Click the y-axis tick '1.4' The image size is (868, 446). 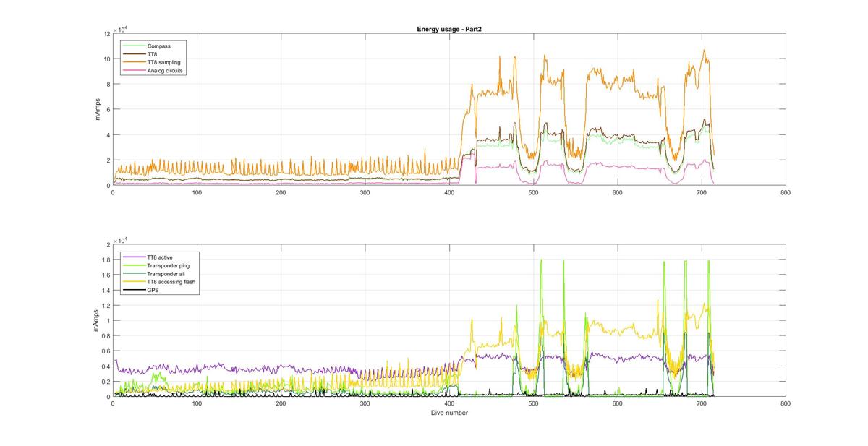[105, 290]
